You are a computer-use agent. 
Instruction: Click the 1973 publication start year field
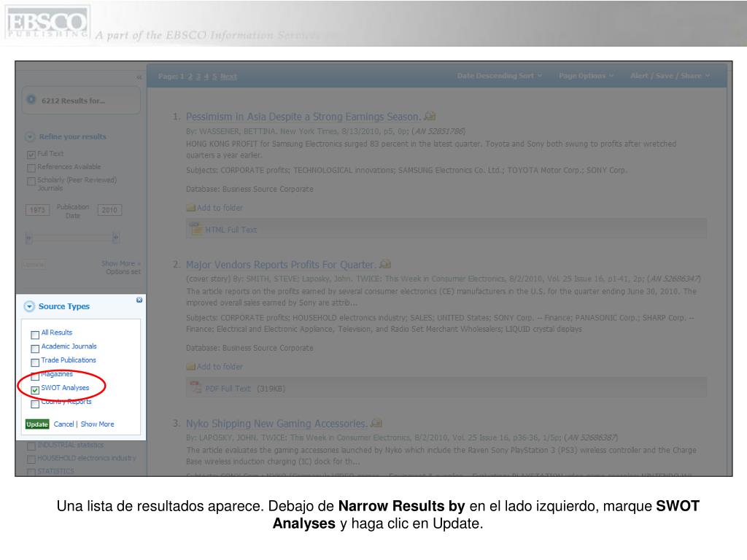click(37, 210)
